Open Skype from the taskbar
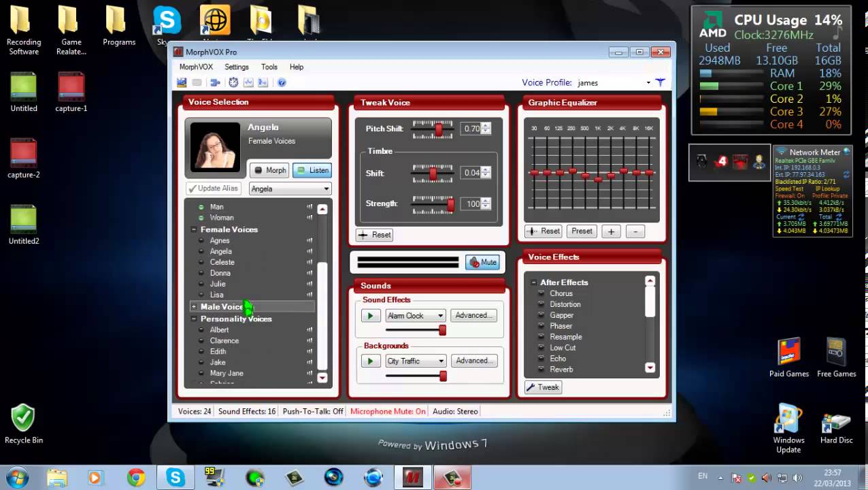Viewport: 868px width, 490px height. (176, 477)
